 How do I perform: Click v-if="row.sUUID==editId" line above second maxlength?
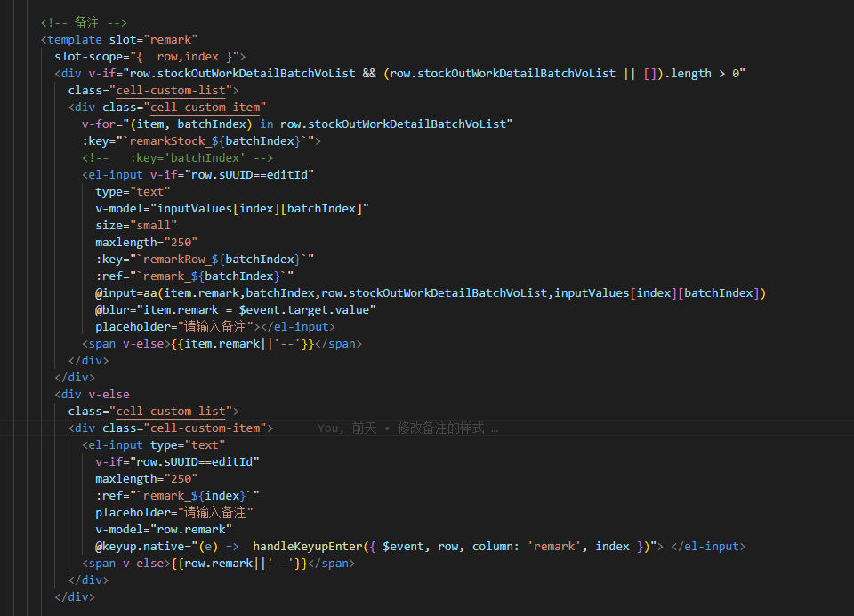pyautogui.click(x=177, y=461)
